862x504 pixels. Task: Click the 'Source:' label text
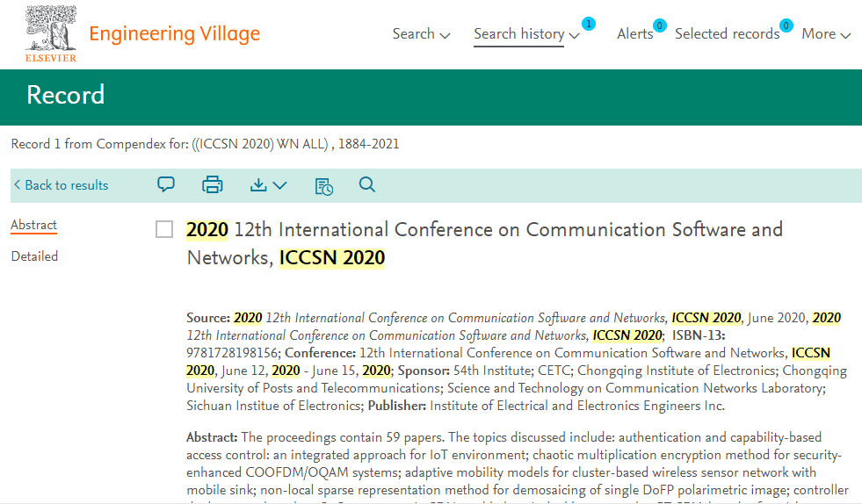[x=207, y=318]
